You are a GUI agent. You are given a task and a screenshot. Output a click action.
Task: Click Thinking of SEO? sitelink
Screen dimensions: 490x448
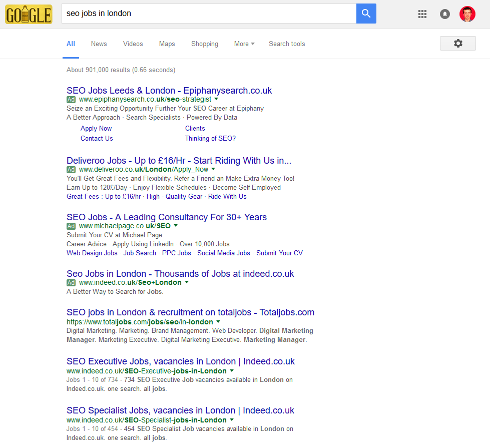click(x=210, y=139)
